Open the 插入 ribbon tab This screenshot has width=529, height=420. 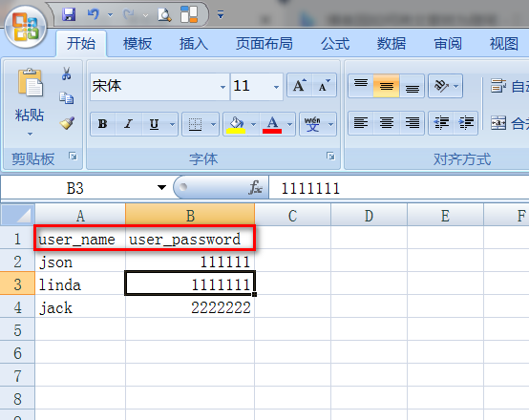193,44
